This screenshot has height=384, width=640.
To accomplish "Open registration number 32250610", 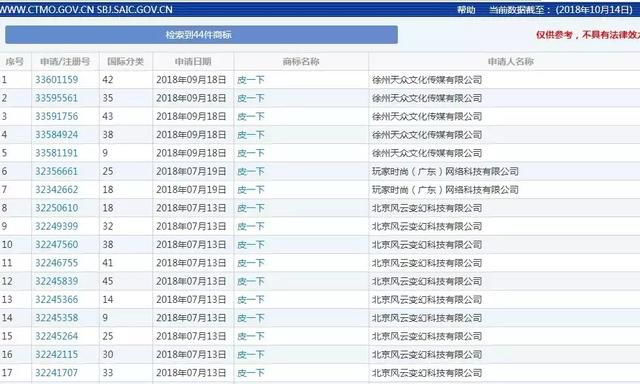I will coord(56,208).
